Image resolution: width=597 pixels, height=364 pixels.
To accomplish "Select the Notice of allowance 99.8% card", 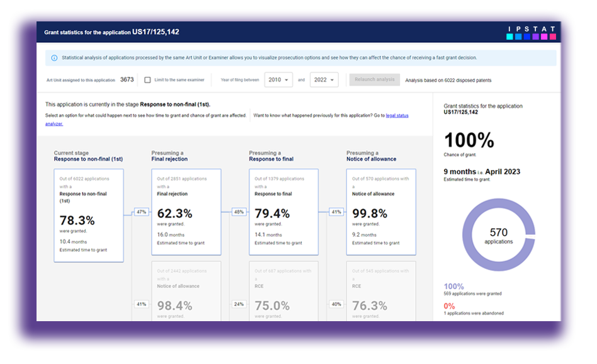I will [381, 212].
